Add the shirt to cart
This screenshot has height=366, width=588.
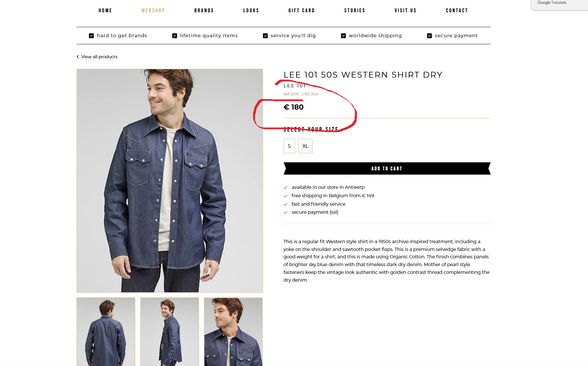click(387, 168)
